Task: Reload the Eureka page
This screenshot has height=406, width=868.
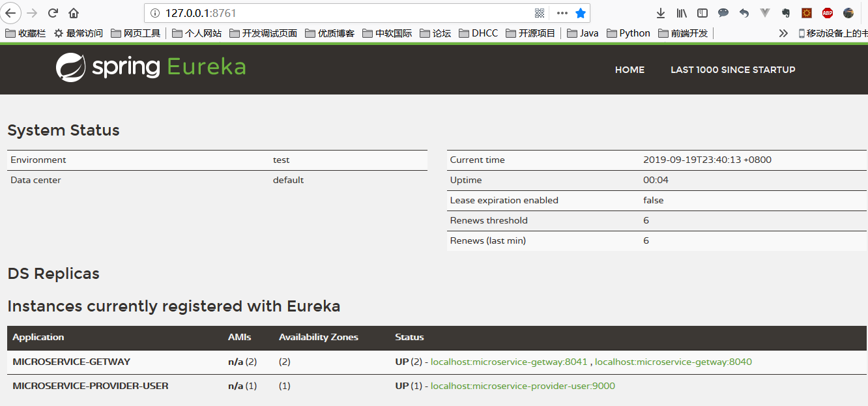Action: (x=53, y=13)
